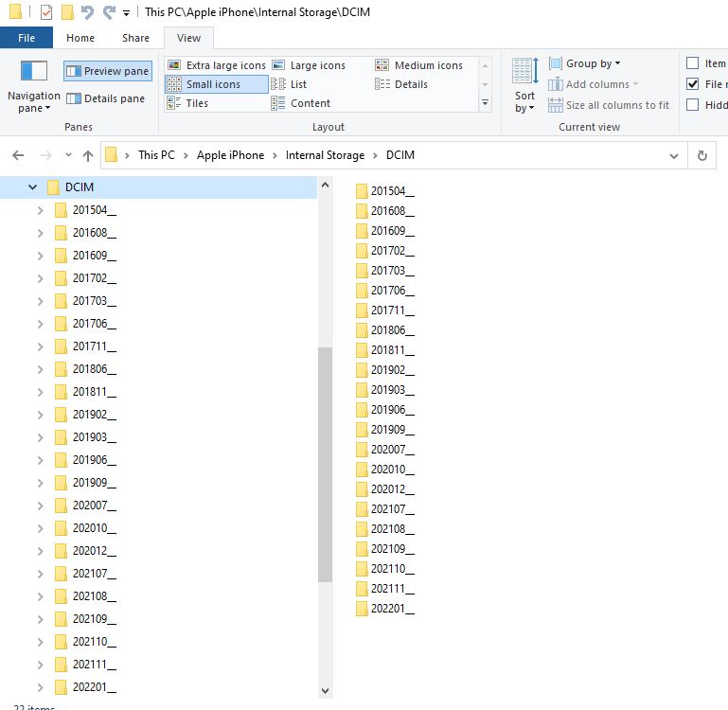
Task: Click Internal Storage breadcrumb
Action: 325,155
